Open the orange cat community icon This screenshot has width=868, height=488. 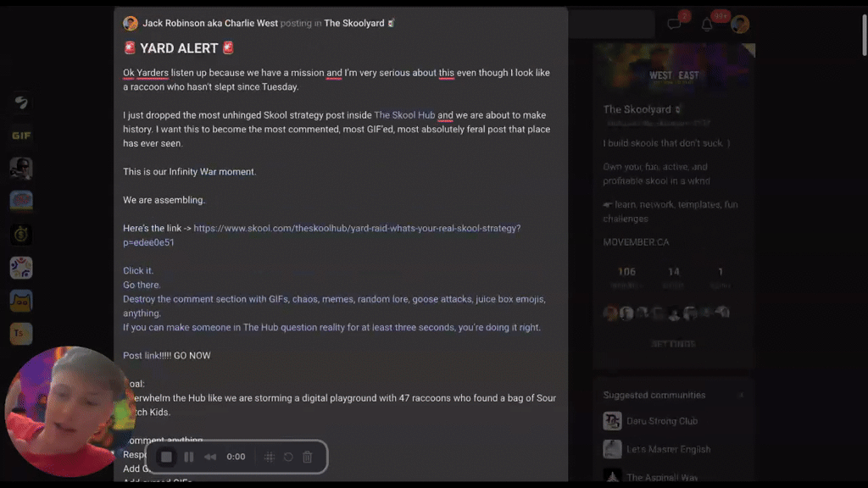point(21,301)
